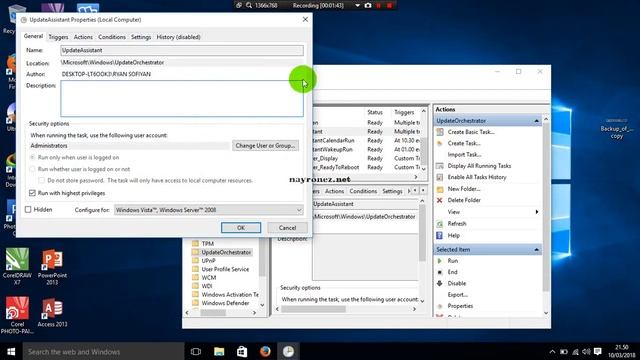Click into the Description text box

click(182, 98)
